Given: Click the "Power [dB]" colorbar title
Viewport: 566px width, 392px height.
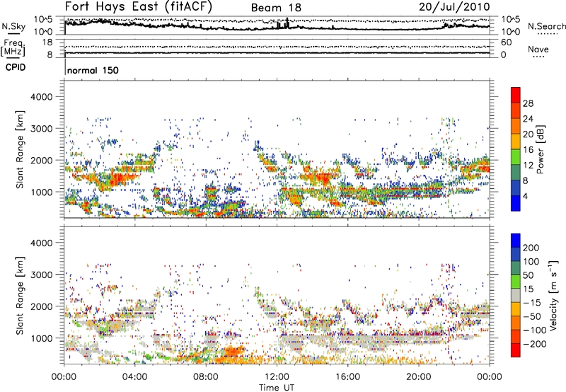Looking at the screenshot, I should [x=541, y=149].
